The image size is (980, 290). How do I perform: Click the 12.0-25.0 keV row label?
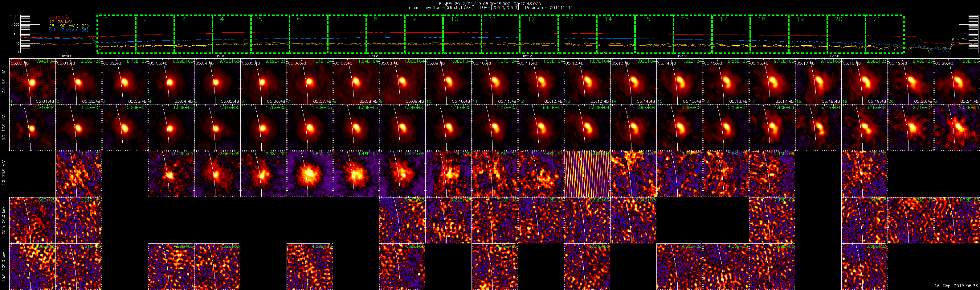click(4, 174)
